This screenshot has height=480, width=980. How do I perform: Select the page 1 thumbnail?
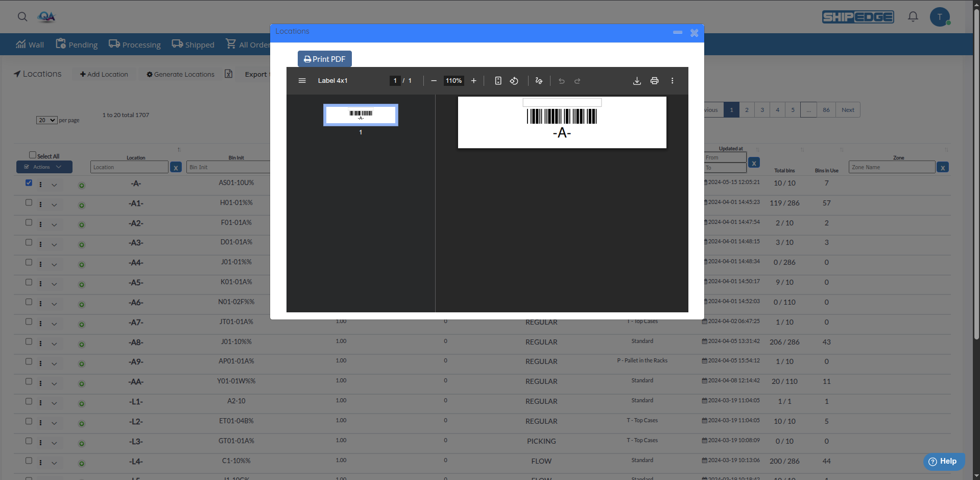point(361,115)
